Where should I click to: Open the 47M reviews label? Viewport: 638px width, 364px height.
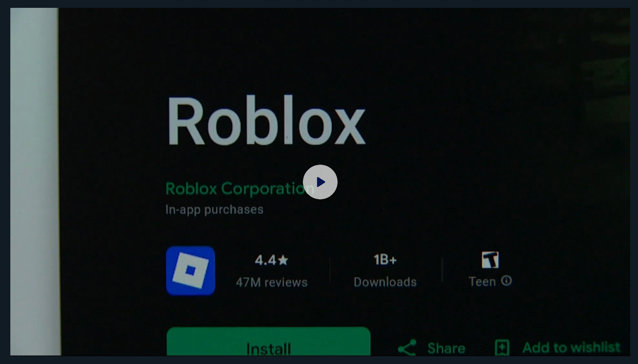pyautogui.click(x=271, y=282)
